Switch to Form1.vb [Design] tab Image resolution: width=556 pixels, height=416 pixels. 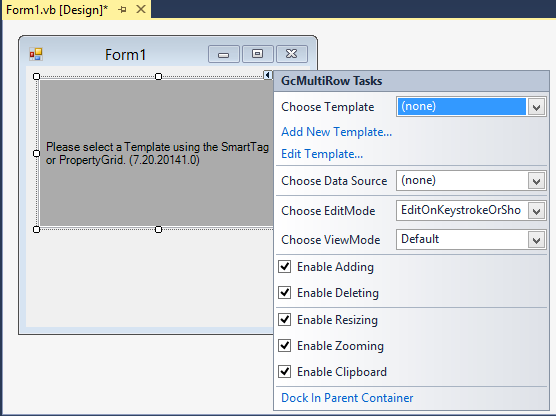[57, 10]
